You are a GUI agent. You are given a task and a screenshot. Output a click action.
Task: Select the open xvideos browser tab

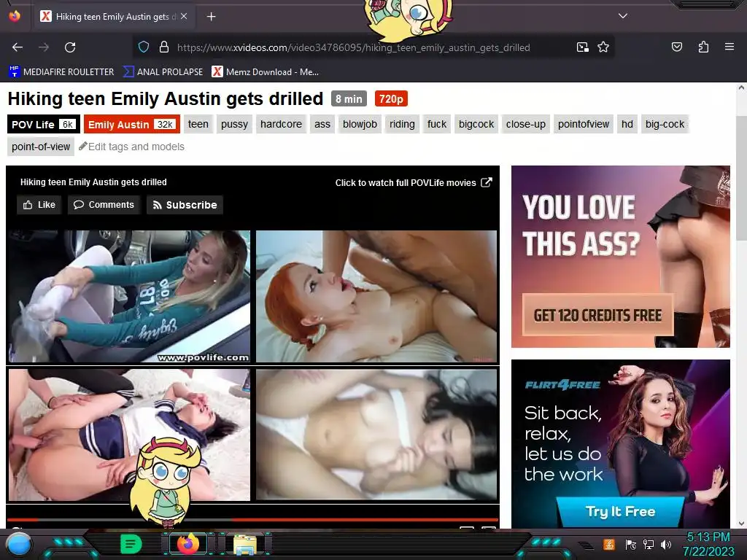[x=115, y=17]
